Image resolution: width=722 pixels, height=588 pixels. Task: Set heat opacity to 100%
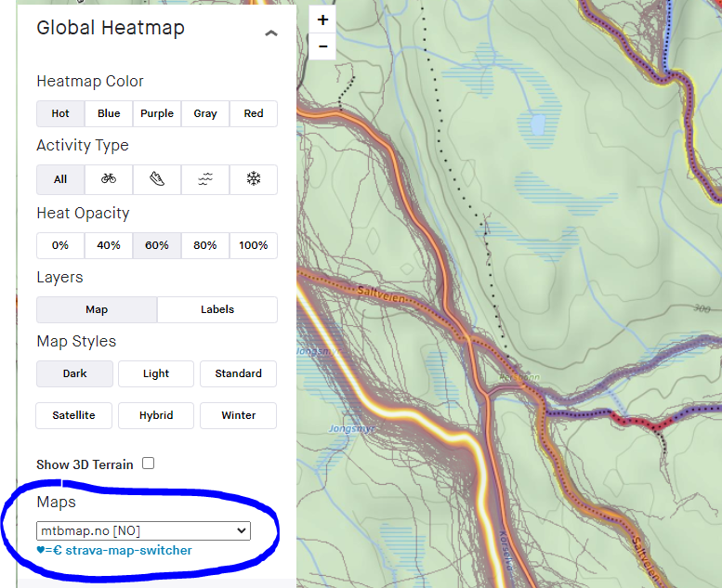pyautogui.click(x=254, y=245)
